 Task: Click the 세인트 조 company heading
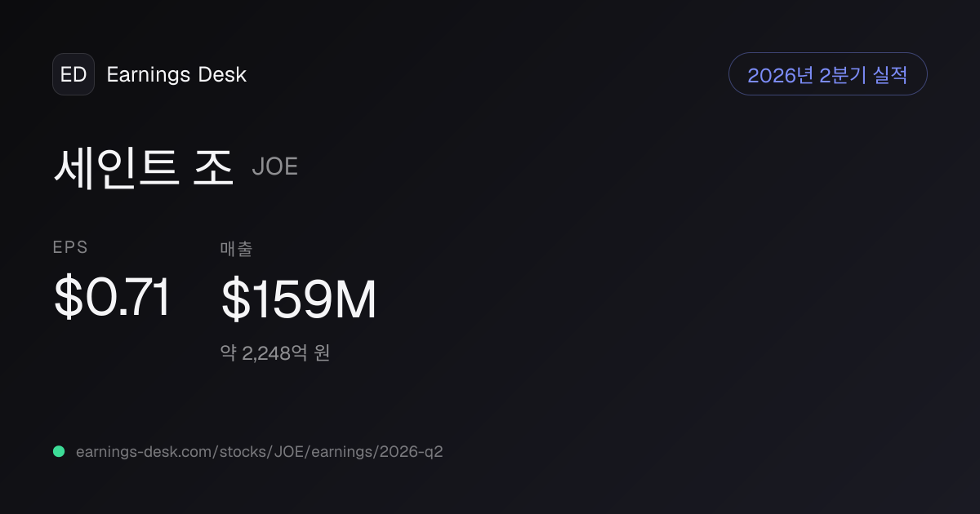click(145, 166)
